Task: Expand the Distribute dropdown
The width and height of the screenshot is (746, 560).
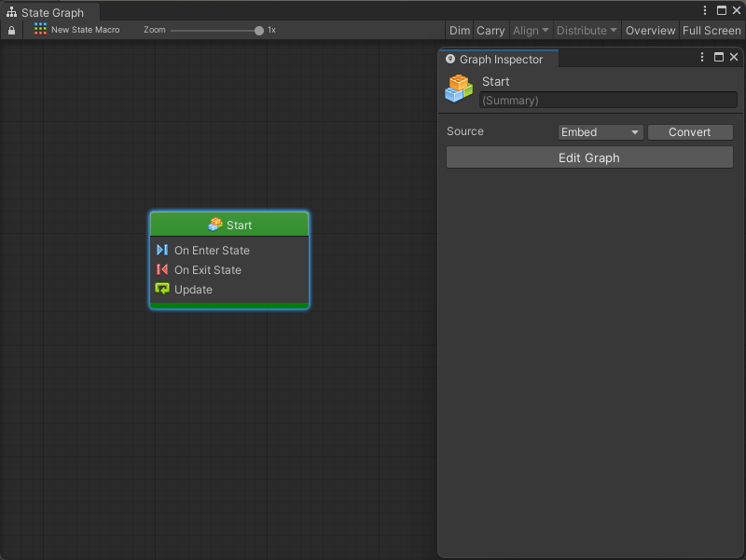Action: pyautogui.click(x=587, y=31)
